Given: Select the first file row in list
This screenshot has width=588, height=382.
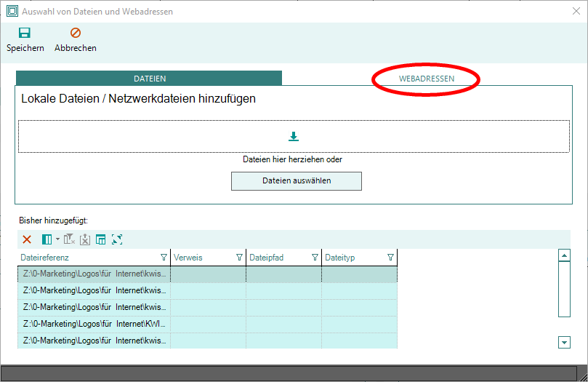Looking at the screenshot, I should pyautogui.click(x=94, y=274).
